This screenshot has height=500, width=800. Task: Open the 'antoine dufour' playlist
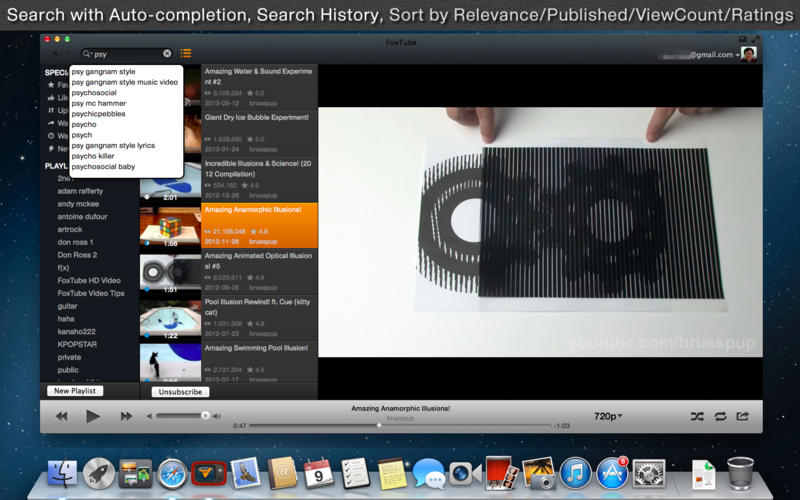coord(82,216)
